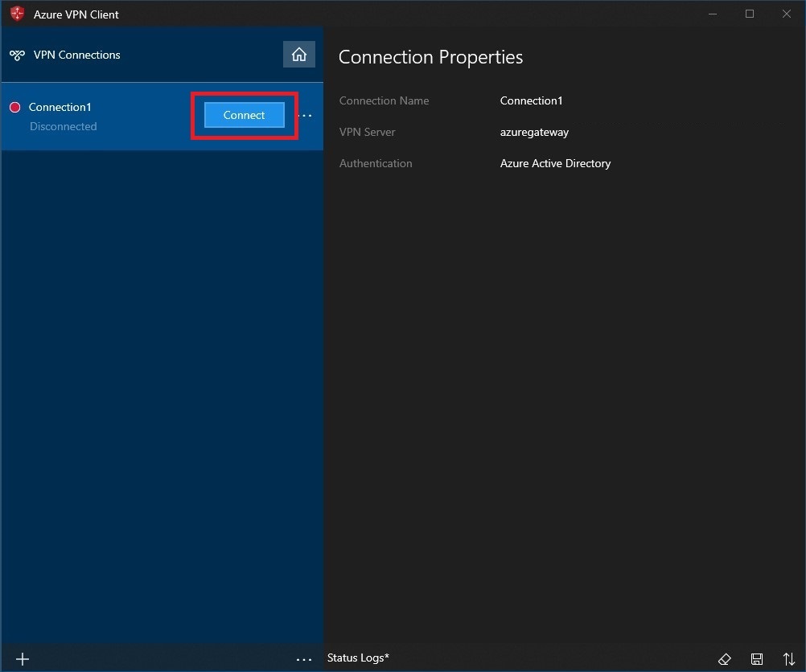
Task: Open the ellipsis menu beside Connect button
Action: click(304, 116)
